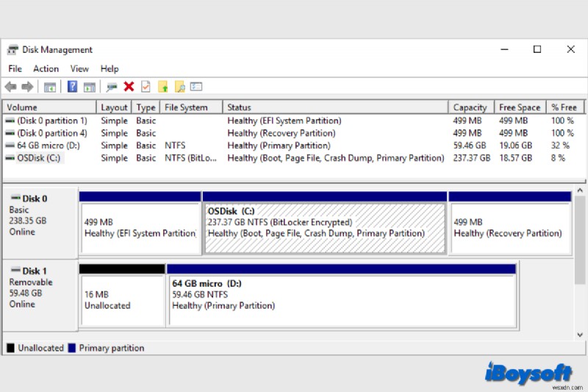Open Help via blue question mark icon
This screenshot has width=588, height=392.
tap(72, 87)
